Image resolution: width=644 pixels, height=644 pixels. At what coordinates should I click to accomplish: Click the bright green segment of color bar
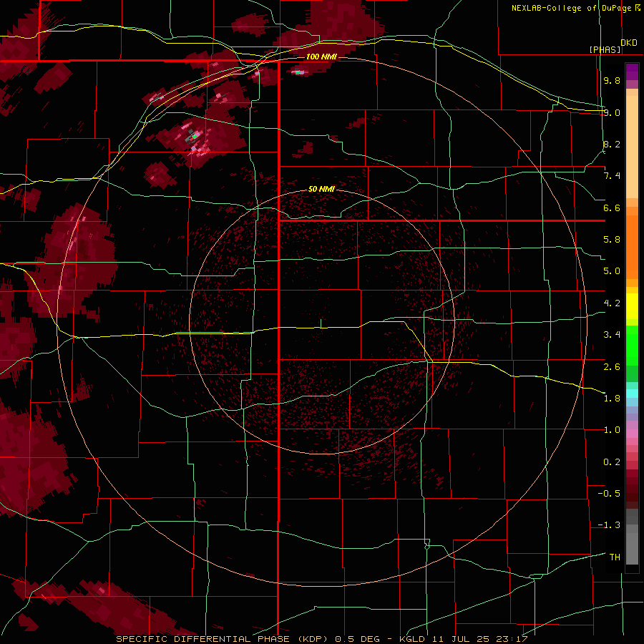point(632,345)
